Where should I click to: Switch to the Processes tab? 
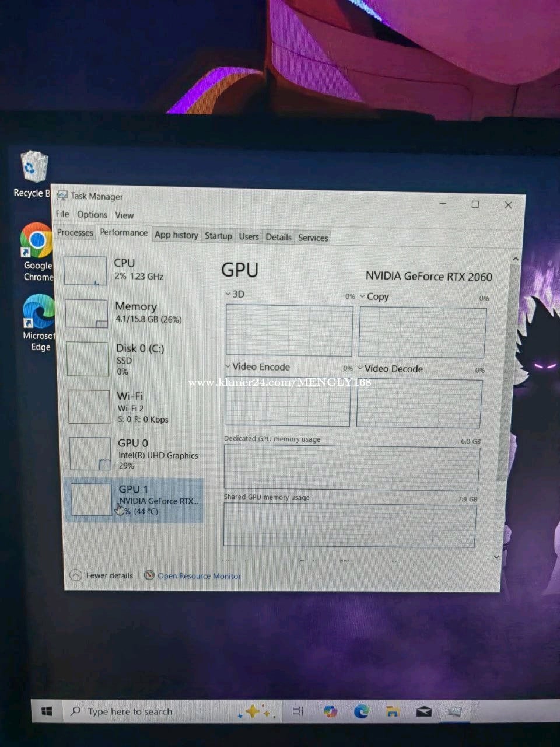75,232
